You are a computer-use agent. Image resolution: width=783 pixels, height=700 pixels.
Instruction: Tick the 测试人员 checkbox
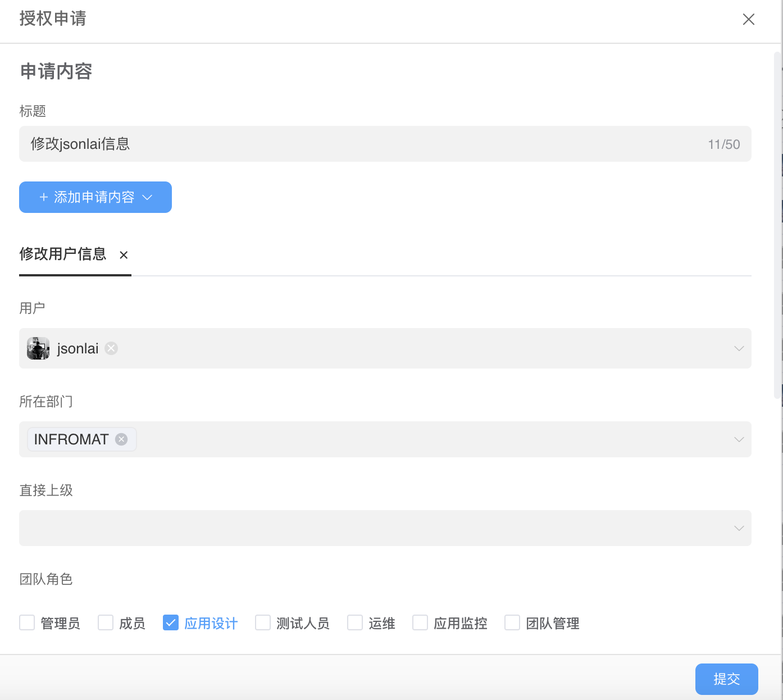point(263,622)
